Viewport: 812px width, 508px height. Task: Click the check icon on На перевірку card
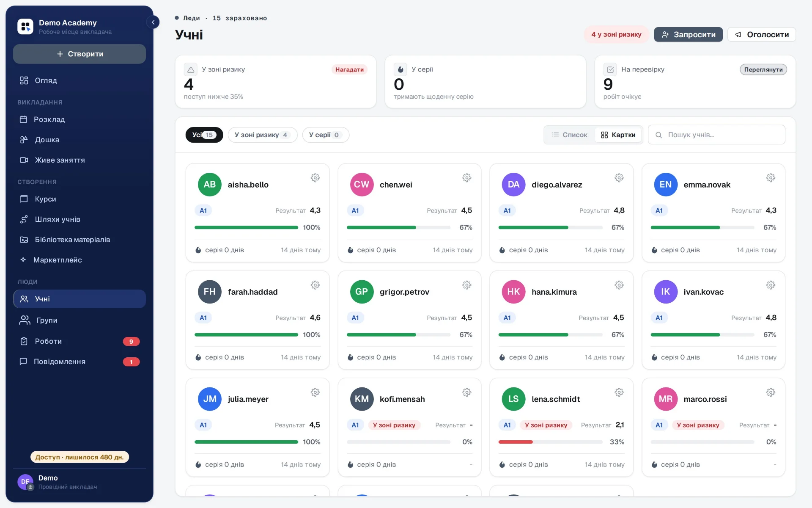tap(610, 69)
